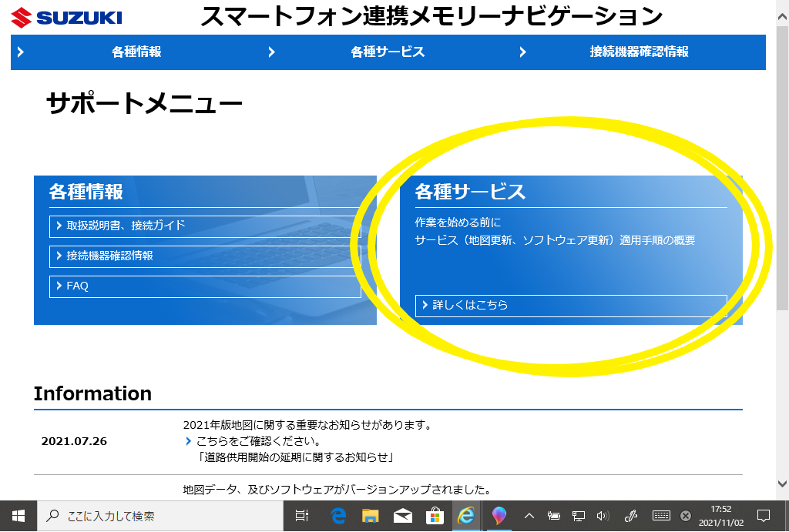This screenshot has width=789, height=532.
Task: Open 各種サービス in top navigation bar
Action: click(x=388, y=52)
